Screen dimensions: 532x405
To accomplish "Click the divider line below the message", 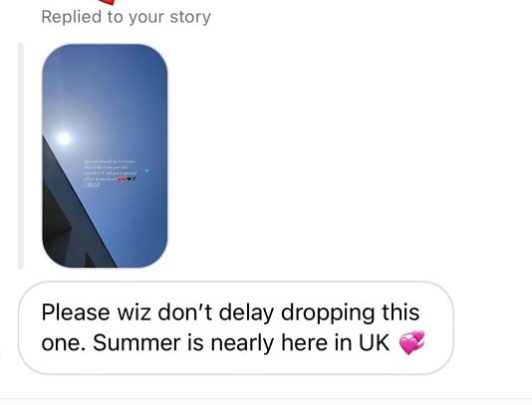I will [x=266, y=399].
